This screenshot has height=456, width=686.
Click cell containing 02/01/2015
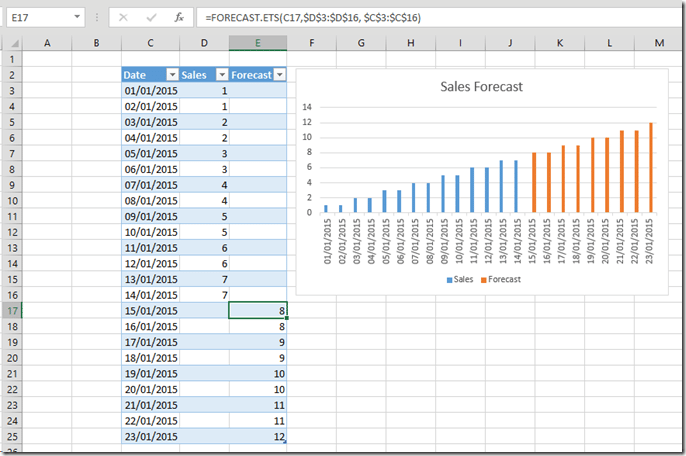[150, 106]
